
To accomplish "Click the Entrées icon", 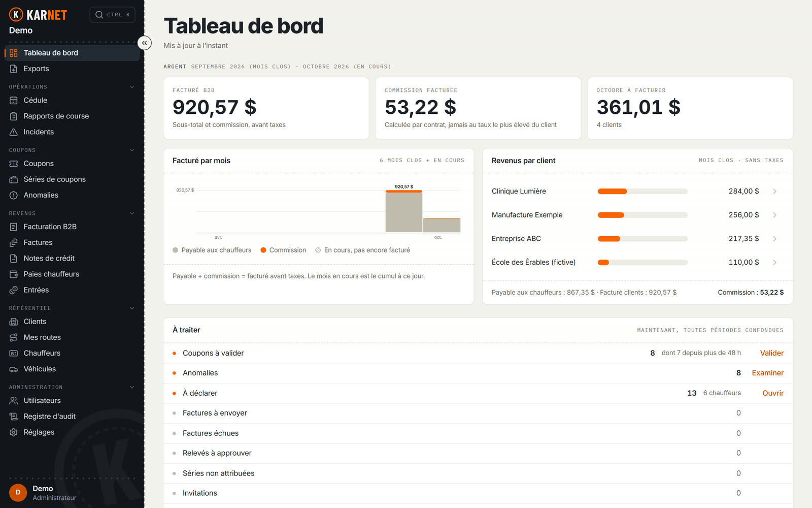I will point(14,290).
